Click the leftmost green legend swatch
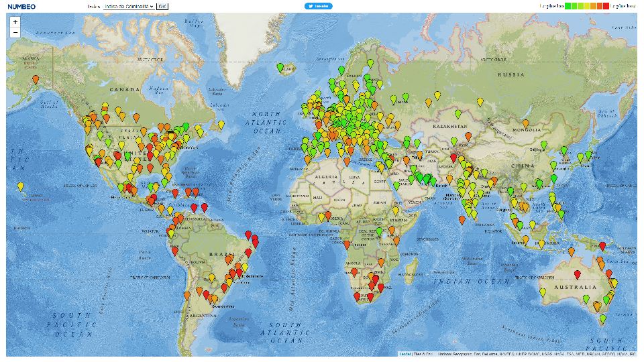The width and height of the screenshot is (644, 362). [x=568, y=6]
